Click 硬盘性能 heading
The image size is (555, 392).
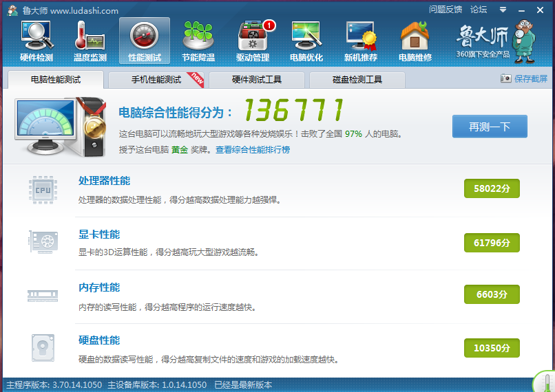99,340
